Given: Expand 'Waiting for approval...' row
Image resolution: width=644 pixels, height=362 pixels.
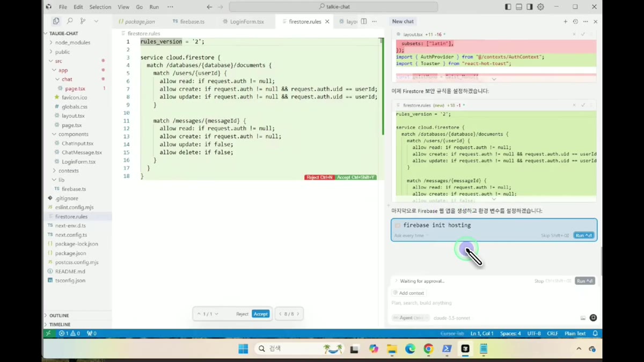Looking at the screenshot, I should [420, 281].
